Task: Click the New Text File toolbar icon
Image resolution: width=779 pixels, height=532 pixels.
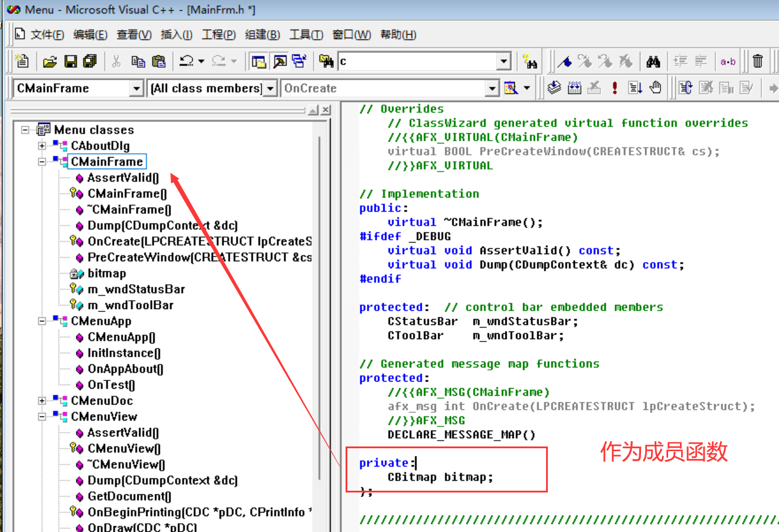Action: coord(22,61)
